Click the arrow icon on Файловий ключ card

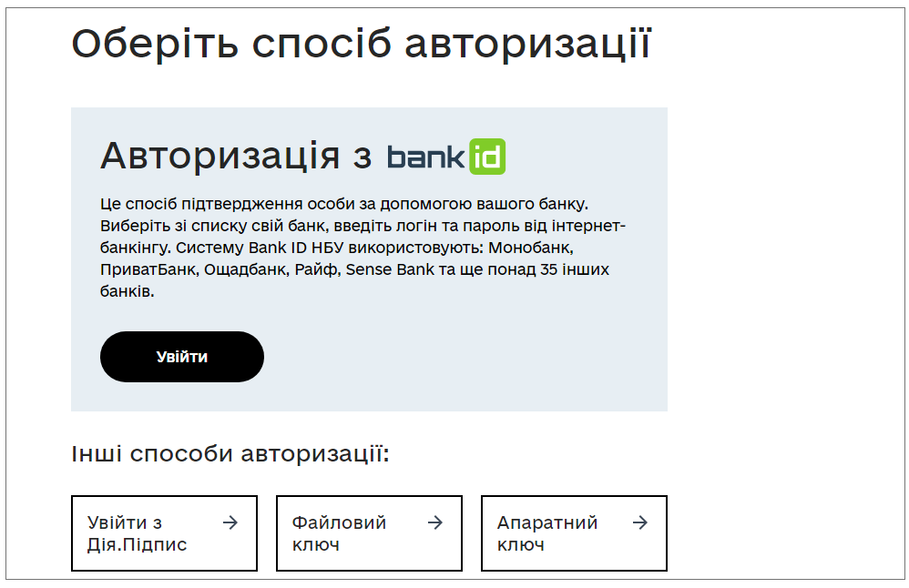coord(433,522)
